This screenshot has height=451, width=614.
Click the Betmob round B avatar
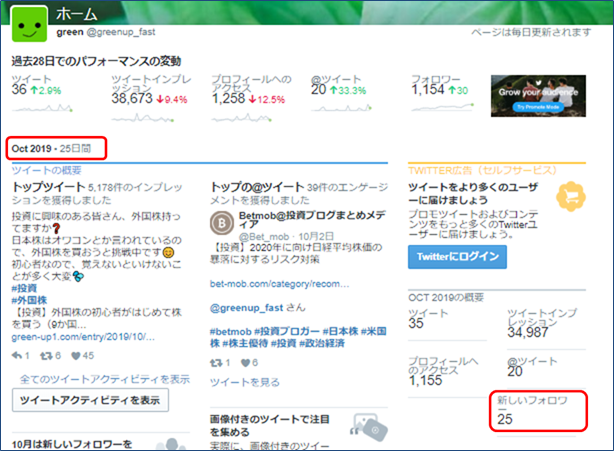tap(222, 223)
